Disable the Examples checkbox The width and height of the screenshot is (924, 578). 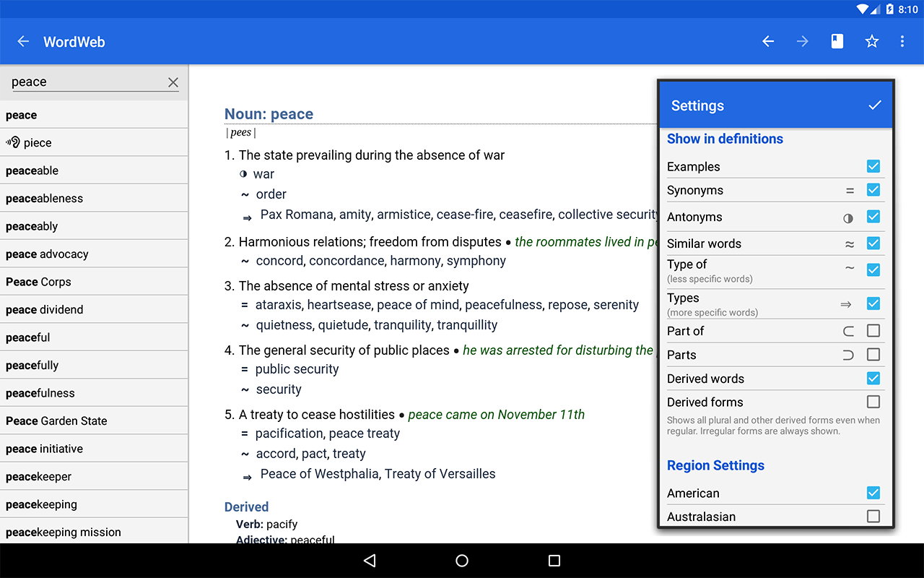[873, 166]
